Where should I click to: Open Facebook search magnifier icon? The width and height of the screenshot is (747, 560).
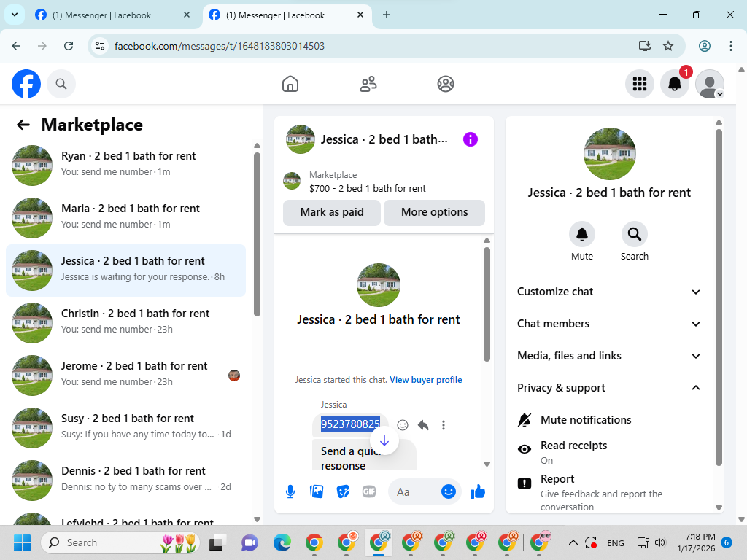point(61,85)
